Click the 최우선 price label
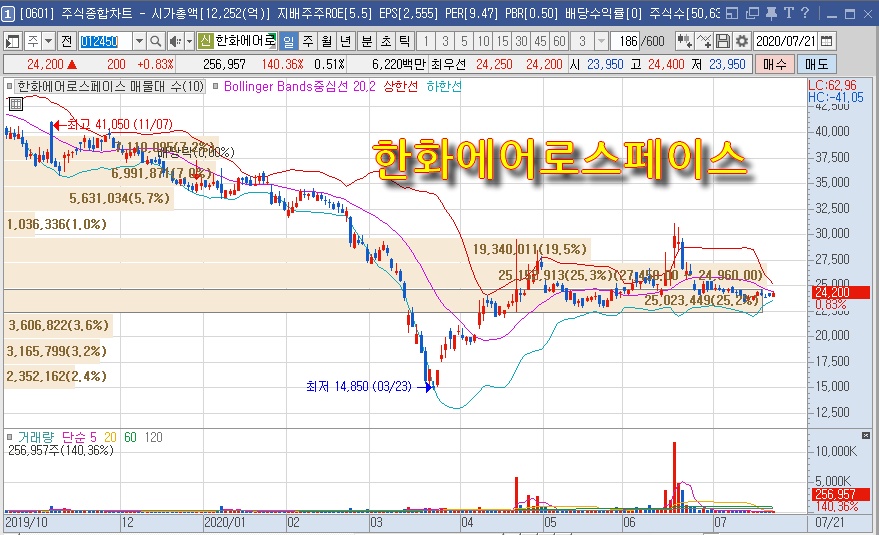 coord(448,64)
